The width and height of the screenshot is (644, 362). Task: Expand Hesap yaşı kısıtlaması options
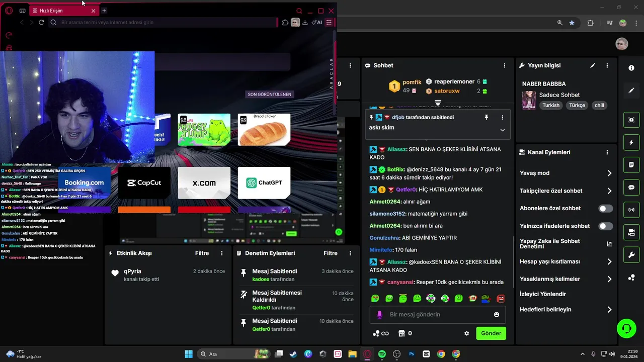coord(609,261)
